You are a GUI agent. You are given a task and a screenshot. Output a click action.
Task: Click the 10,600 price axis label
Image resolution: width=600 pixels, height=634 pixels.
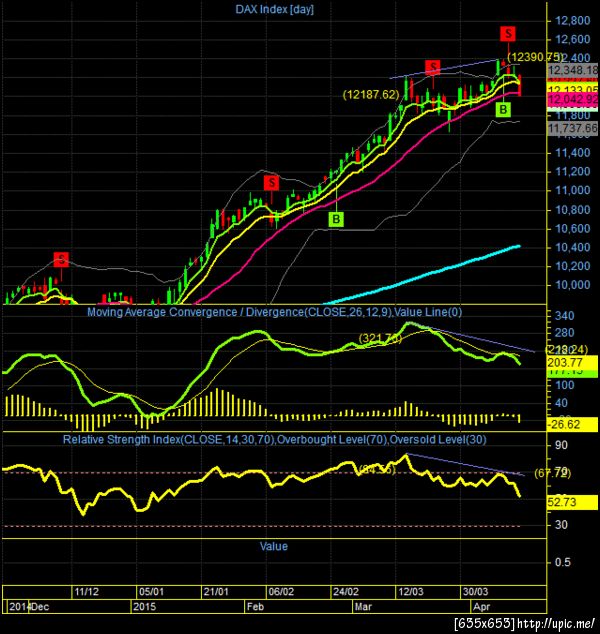(573, 229)
